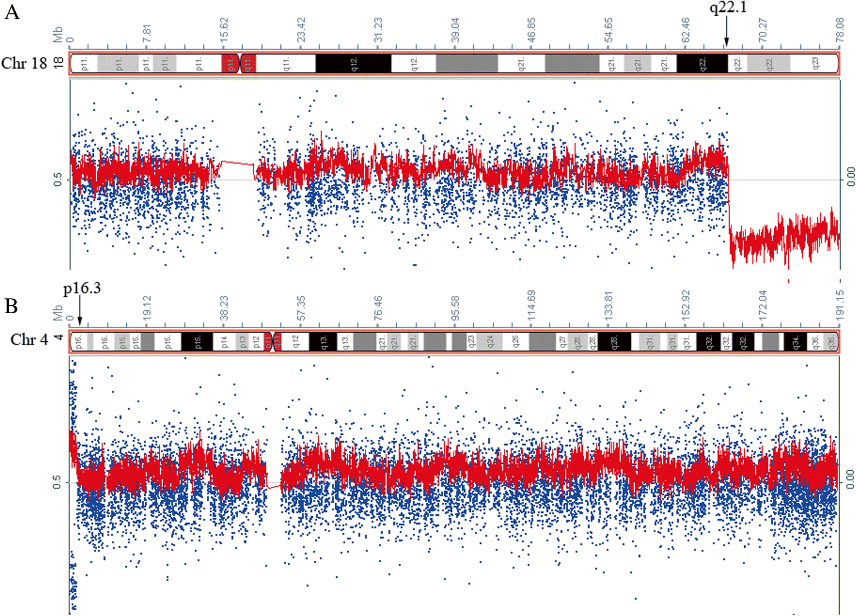The height and width of the screenshot is (616, 856).
Task: Click the red centromere on chromosome 4 ideogram
Action: [x=273, y=341]
